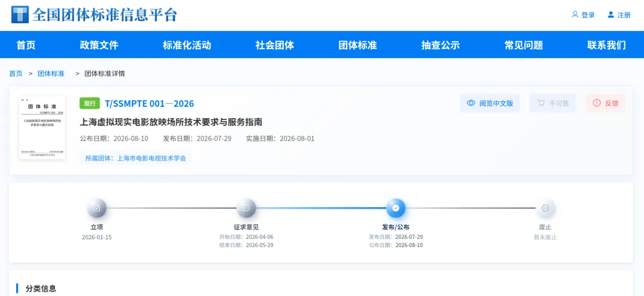Image resolution: width=644 pixels, height=296 pixels.
Task: Select the 发布/公布 checkmark stage icon
Action: point(395,208)
